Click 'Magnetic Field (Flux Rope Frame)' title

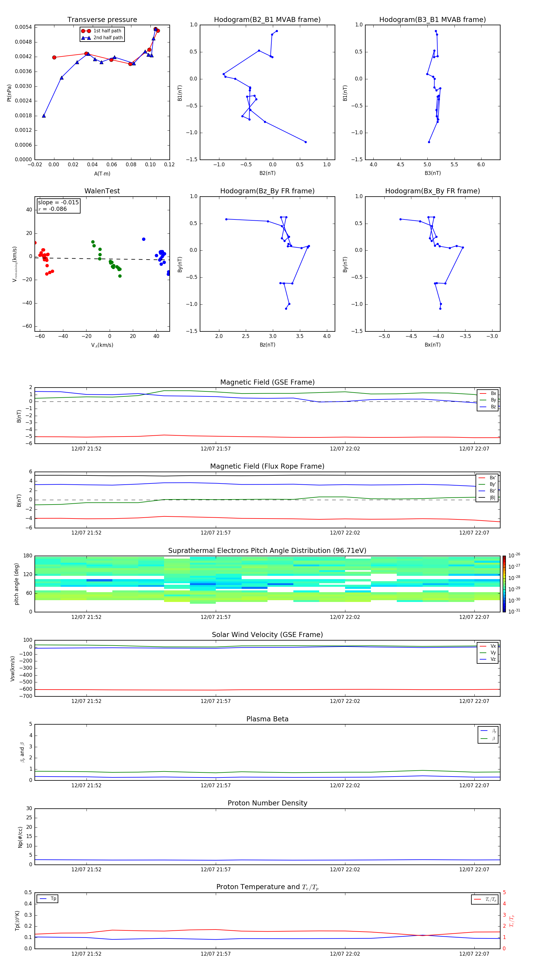point(267,467)
